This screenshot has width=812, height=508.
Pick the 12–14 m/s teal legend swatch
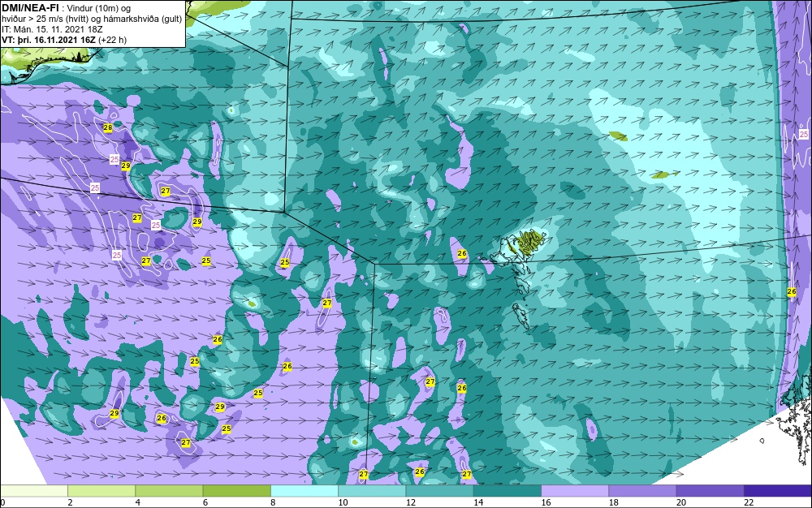[x=439, y=491]
